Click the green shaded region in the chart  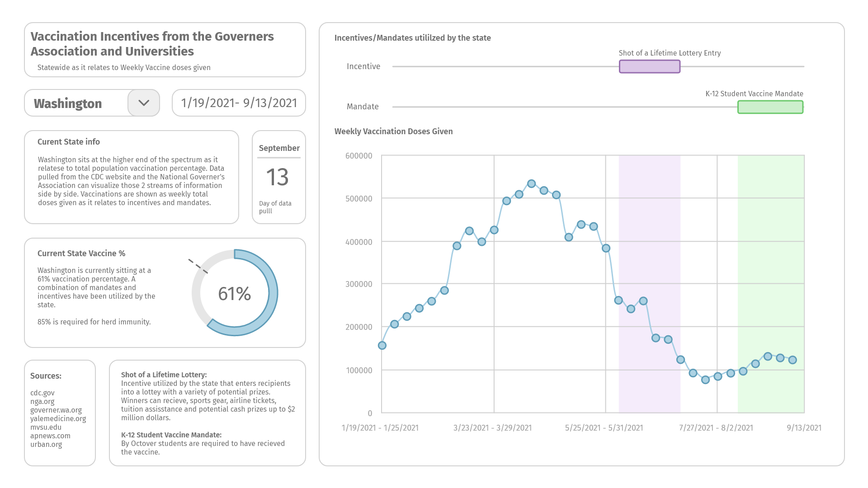pyautogui.click(x=771, y=284)
